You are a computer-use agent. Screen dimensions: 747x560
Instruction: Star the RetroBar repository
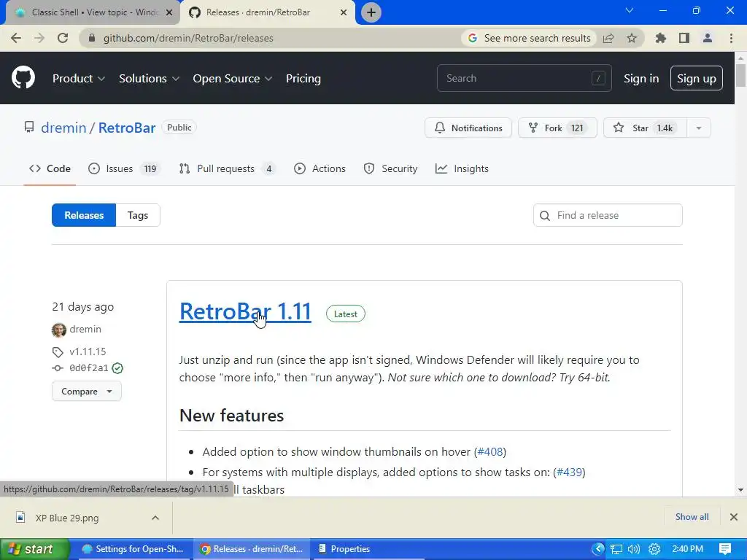(x=645, y=128)
